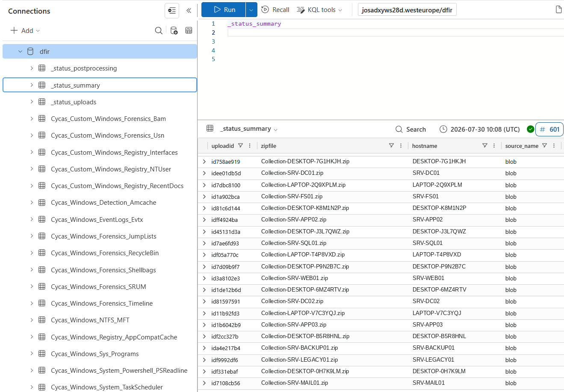Viewport: 564px width, 392px height.
Task: Click the clock icon beside the timestamp
Action: 443,129
